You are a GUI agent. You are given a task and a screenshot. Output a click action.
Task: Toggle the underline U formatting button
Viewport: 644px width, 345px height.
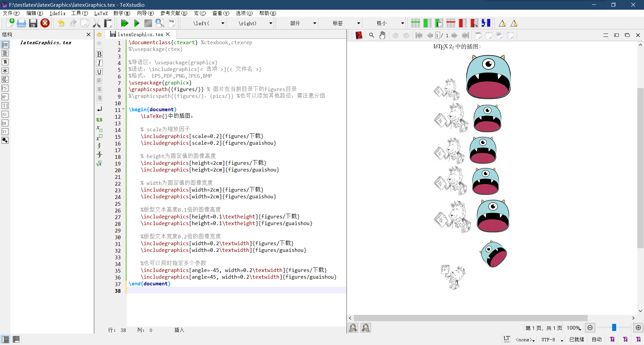pyautogui.click(x=99, y=72)
